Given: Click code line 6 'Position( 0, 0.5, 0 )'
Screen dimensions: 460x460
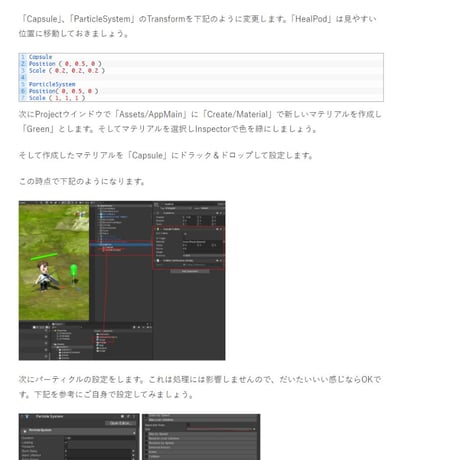Looking at the screenshot, I should pyautogui.click(x=63, y=91).
